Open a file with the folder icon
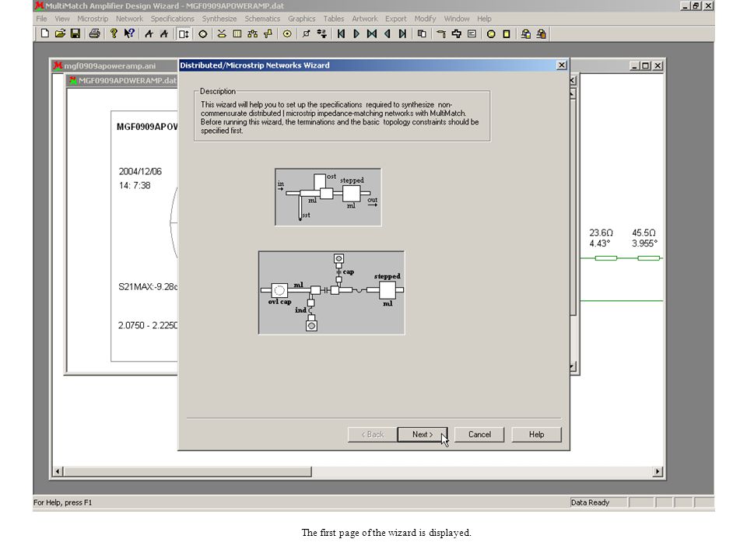Viewport: 747px width, 560px height. [60, 33]
